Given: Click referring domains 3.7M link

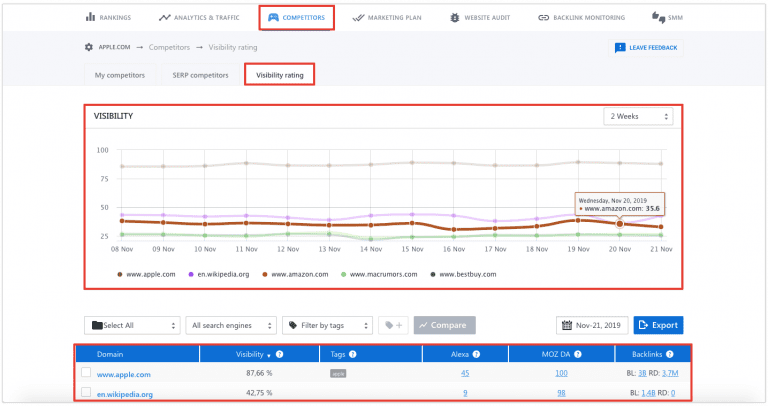Looking at the screenshot, I should pyautogui.click(x=670, y=373).
